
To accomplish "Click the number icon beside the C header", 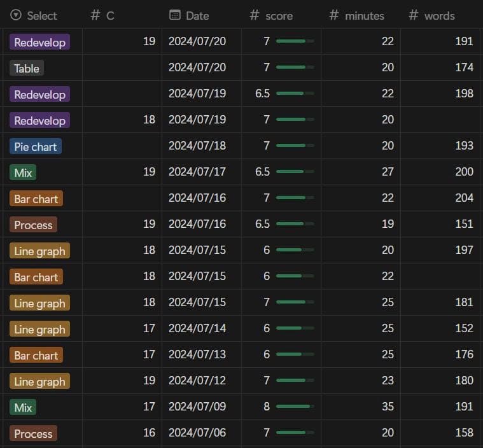I will 95,15.
